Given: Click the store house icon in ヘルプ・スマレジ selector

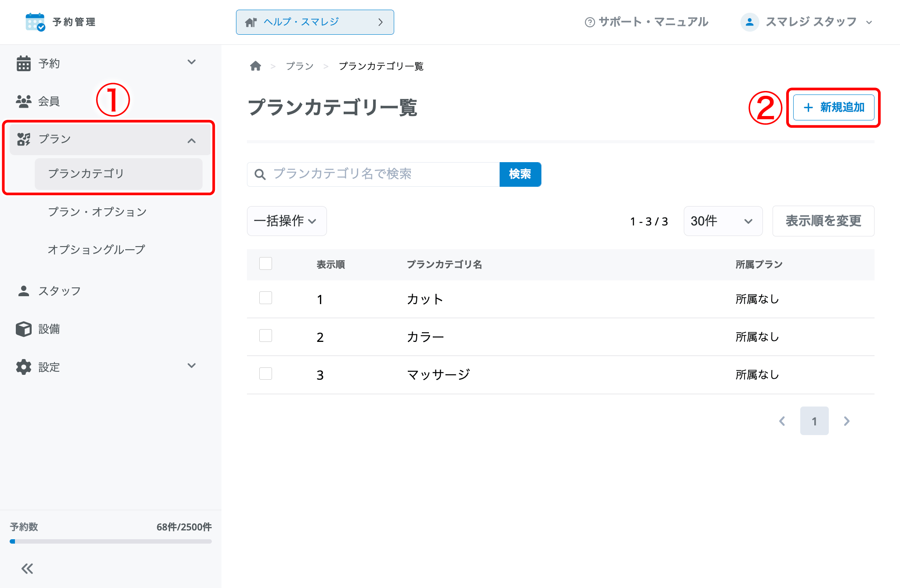Looking at the screenshot, I should pyautogui.click(x=251, y=22).
